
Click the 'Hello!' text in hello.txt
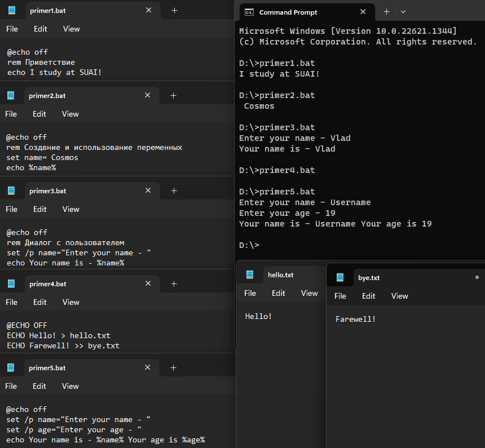tap(258, 316)
